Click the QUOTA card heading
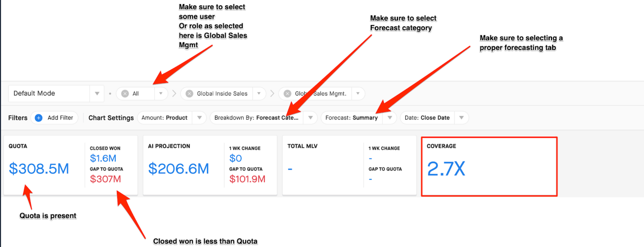Viewport: 644px width, 247px height. tap(18, 146)
